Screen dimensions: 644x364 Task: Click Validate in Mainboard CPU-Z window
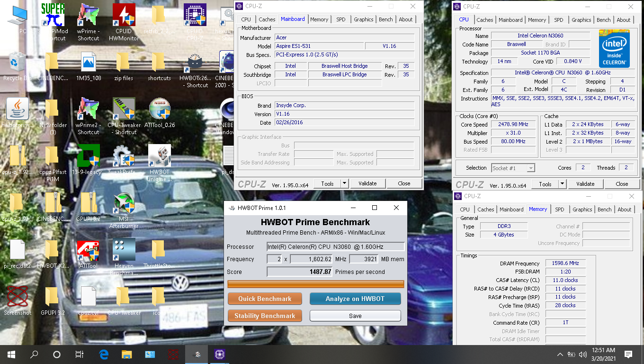(x=367, y=183)
